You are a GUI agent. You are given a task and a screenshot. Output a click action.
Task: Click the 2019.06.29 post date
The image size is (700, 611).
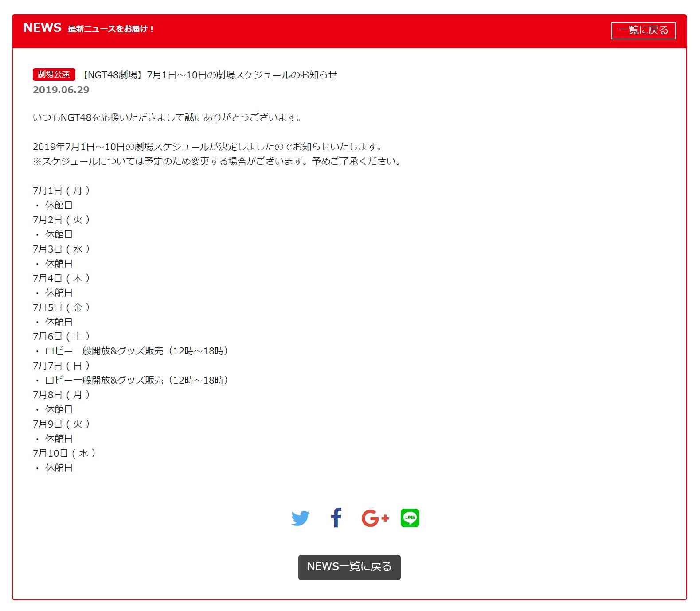coord(61,90)
